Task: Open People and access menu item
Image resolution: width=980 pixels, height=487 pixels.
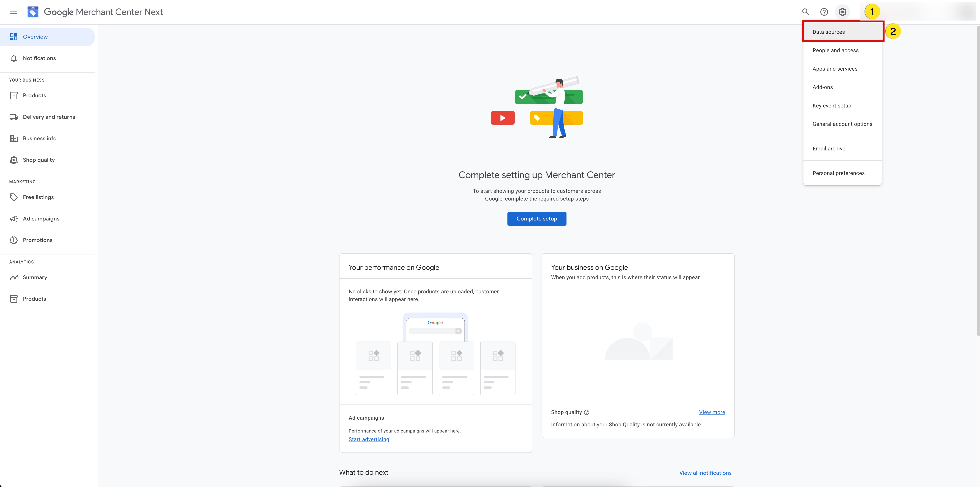Action: coord(835,50)
